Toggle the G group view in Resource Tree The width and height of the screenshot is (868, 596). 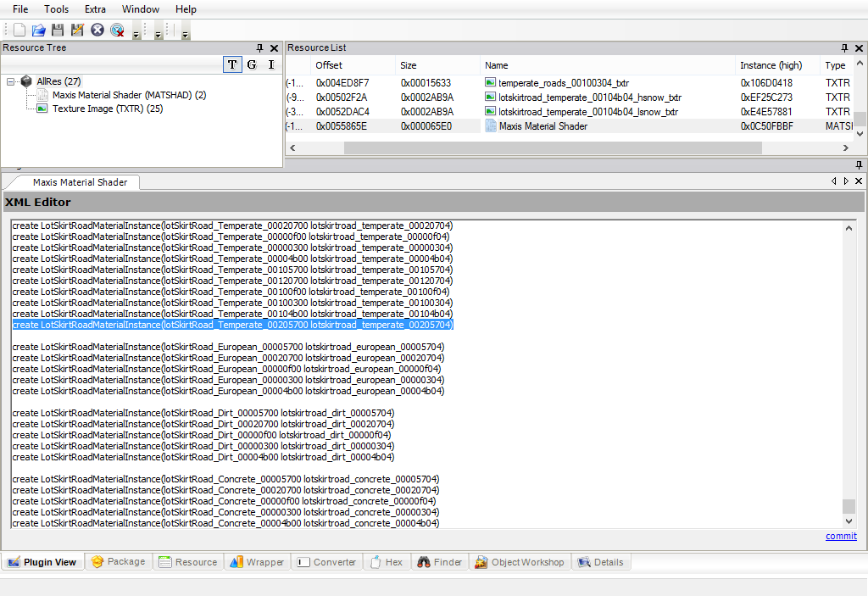point(252,64)
